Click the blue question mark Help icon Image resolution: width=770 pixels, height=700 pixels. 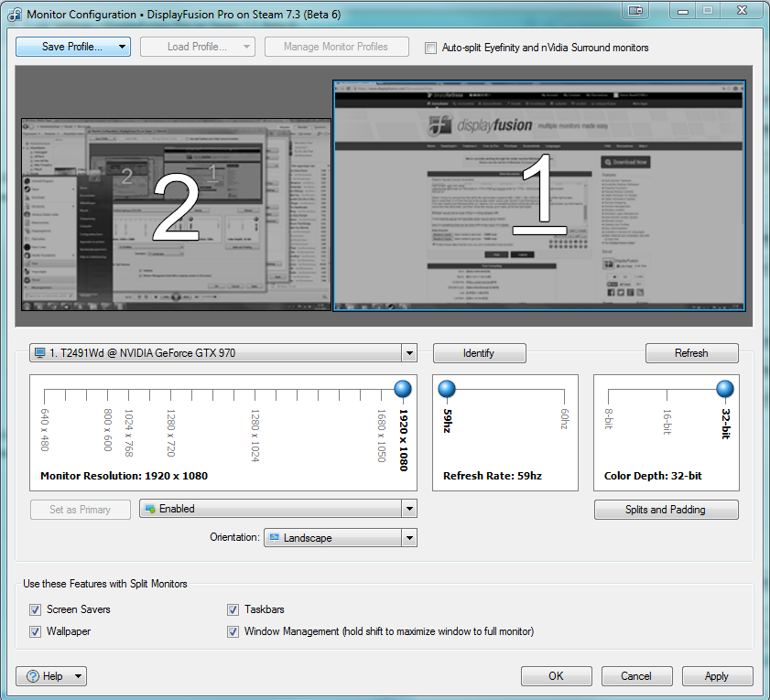(34, 676)
